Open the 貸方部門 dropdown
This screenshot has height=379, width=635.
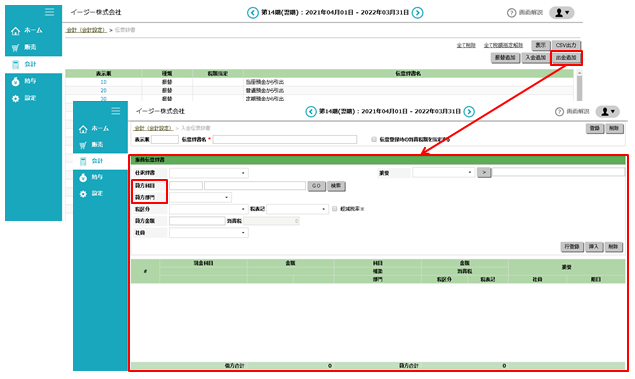[200, 197]
